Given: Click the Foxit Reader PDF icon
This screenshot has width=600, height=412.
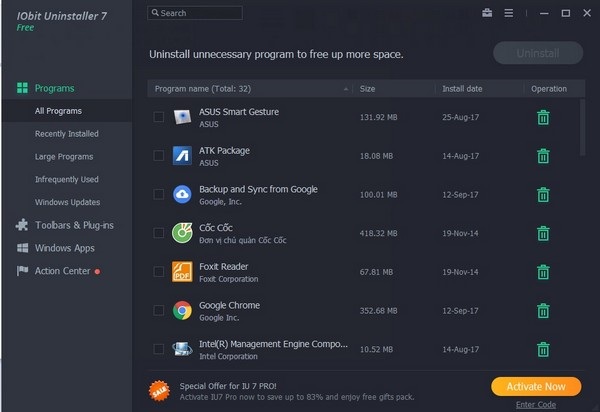Looking at the screenshot, I should [182, 272].
